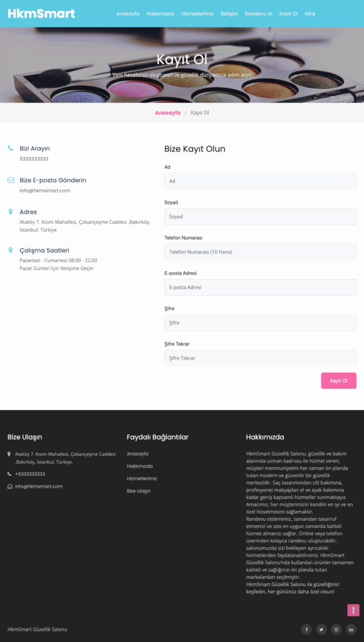Viewport: 364px width, 642px height.
Task: Open footer link Bize Ulaşın under Faydalı Bağlantılar
Action: point(138,490)
